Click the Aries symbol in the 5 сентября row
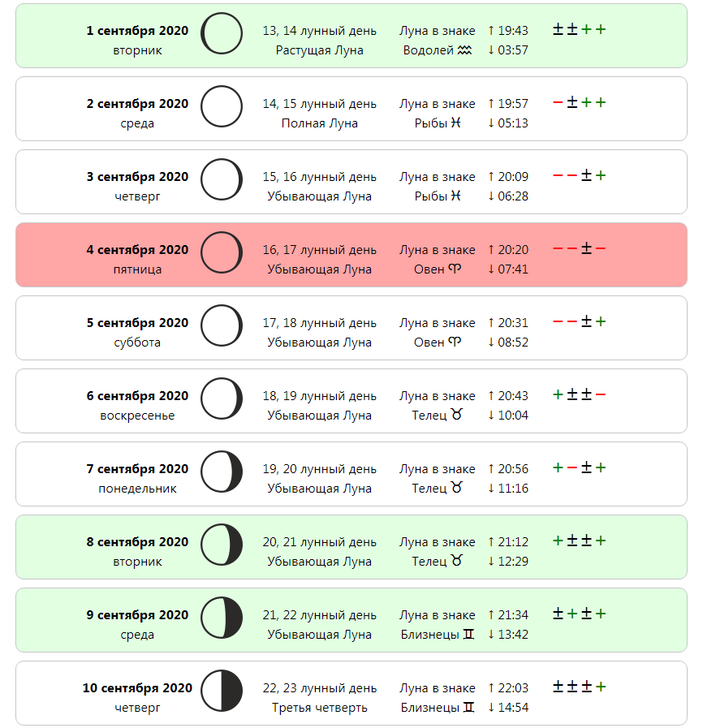The height and width of the screenshot is (728, 703). (455, 342)
